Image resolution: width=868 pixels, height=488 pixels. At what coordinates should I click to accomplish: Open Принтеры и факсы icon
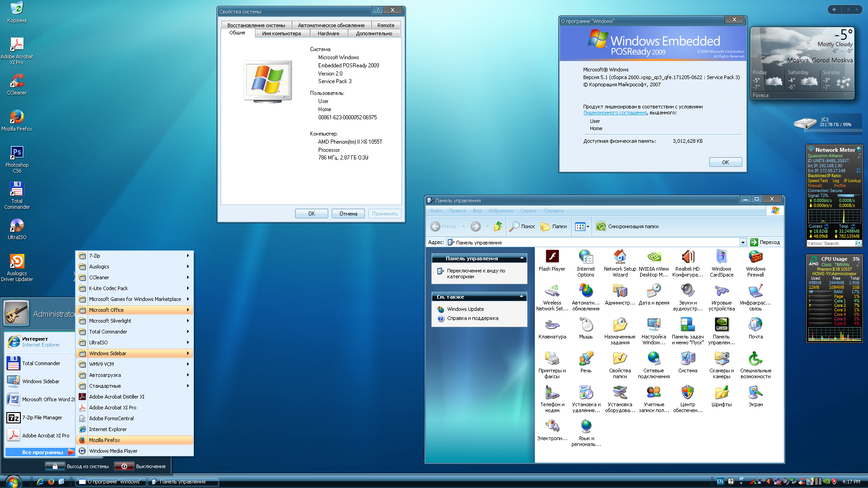(552, 366)
